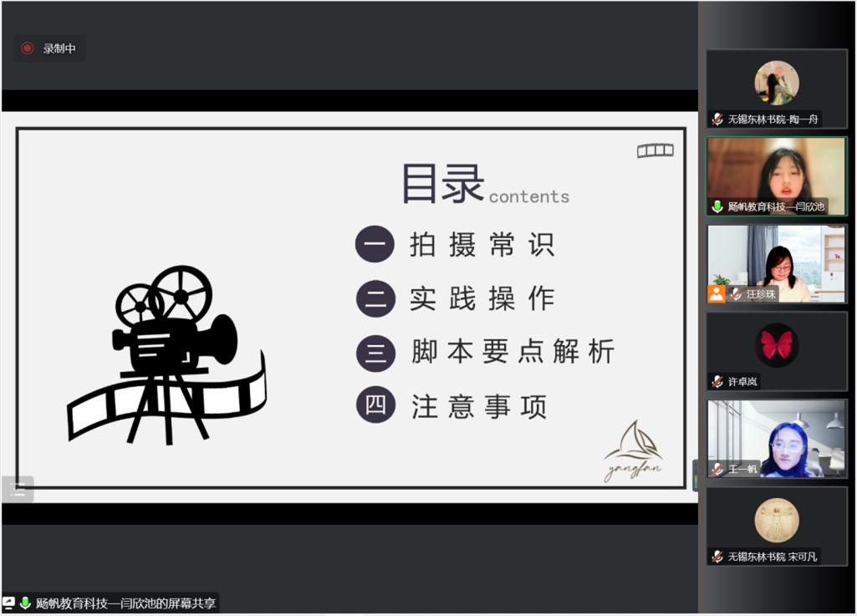Click the orange host badge beside 汪珍珠

tap(717, 293)
